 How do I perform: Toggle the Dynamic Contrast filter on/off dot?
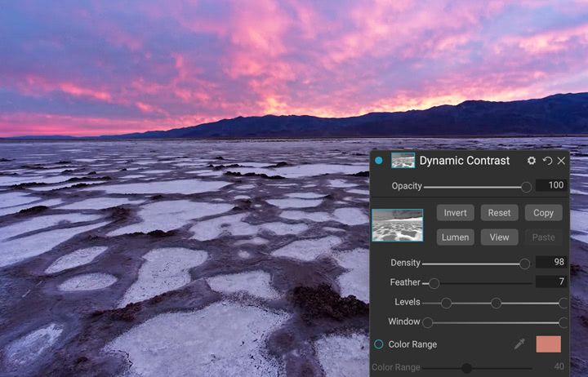point(379,161)
